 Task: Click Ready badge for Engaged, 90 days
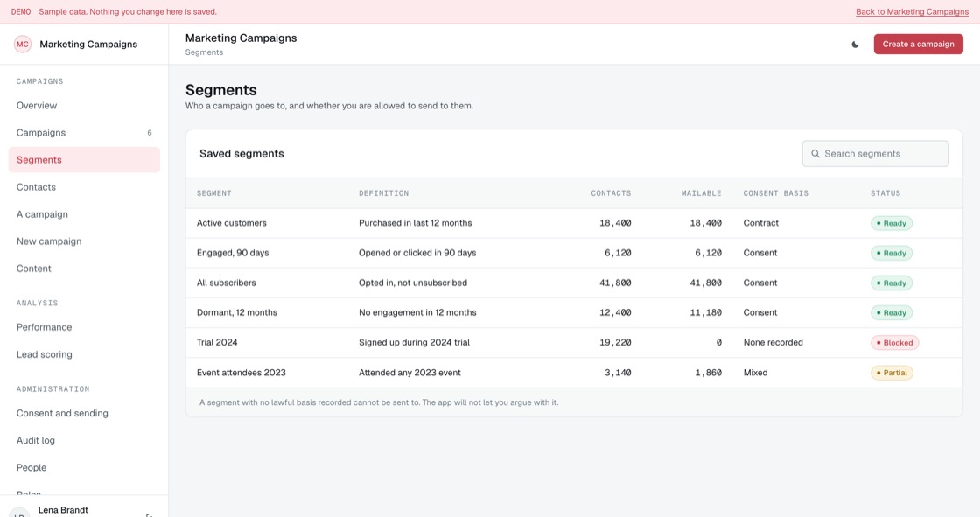[892, 253]
